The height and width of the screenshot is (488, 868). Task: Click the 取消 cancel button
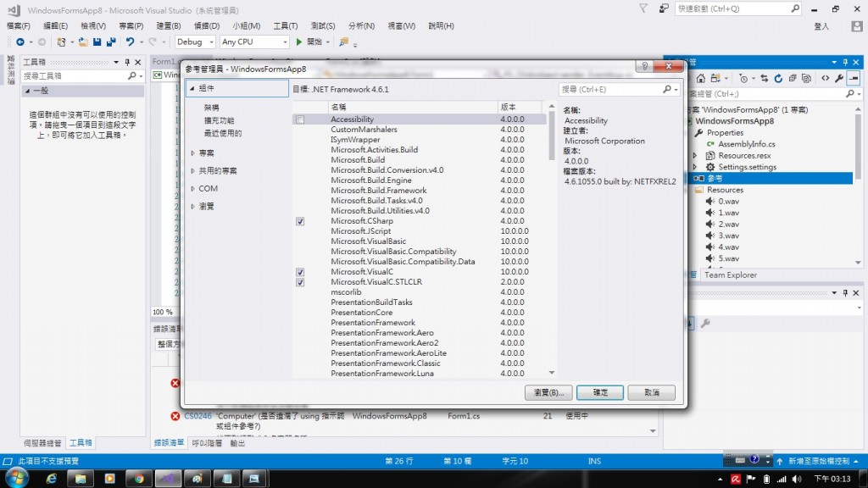click(652, 392)
